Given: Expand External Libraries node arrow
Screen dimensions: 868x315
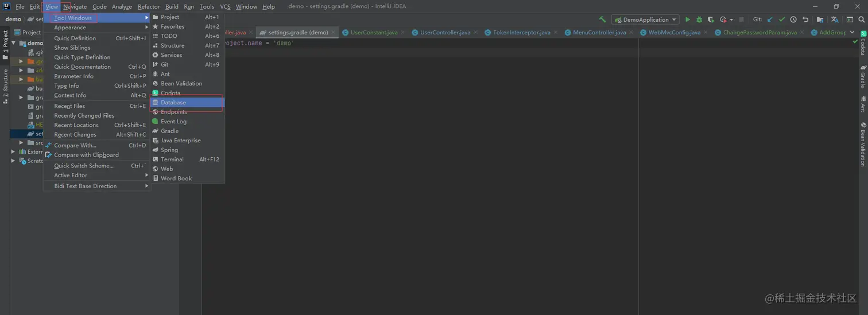Looking at the screenshot, I should tap(13, 152).
